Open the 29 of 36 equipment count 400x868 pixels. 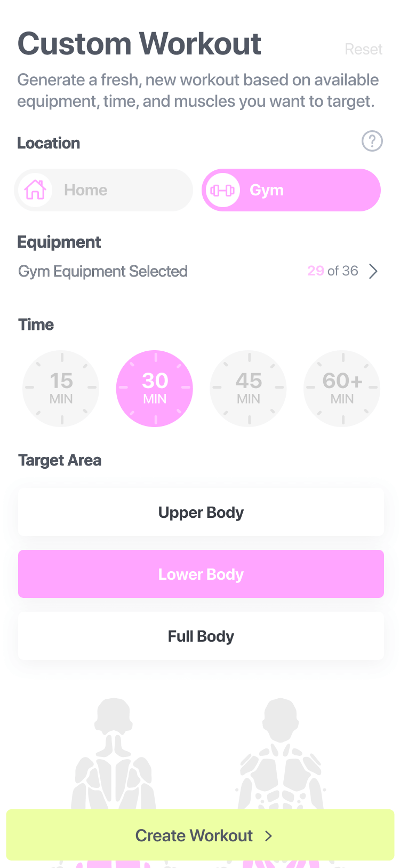pos(332,271)
